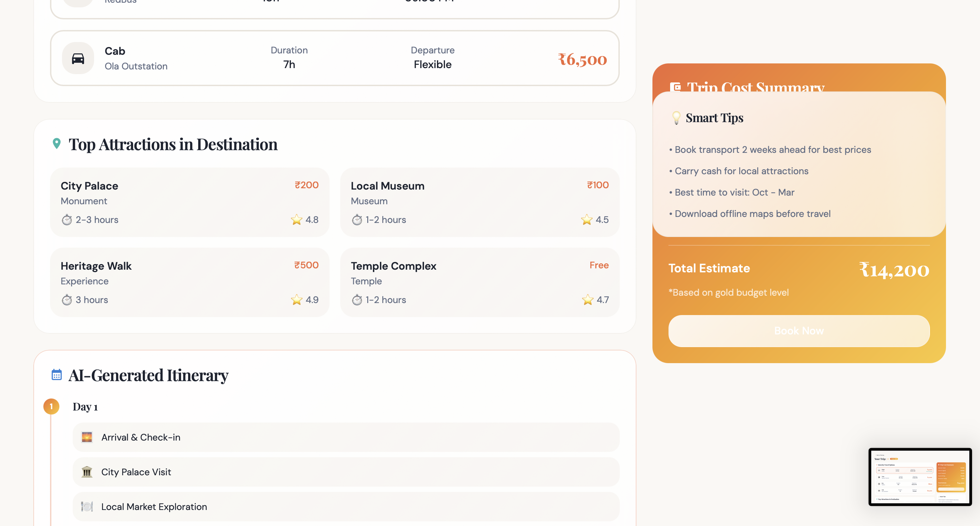Click the car icon in Cab option
The width and height of the screenshot is (980, 526).
point(78,58)
